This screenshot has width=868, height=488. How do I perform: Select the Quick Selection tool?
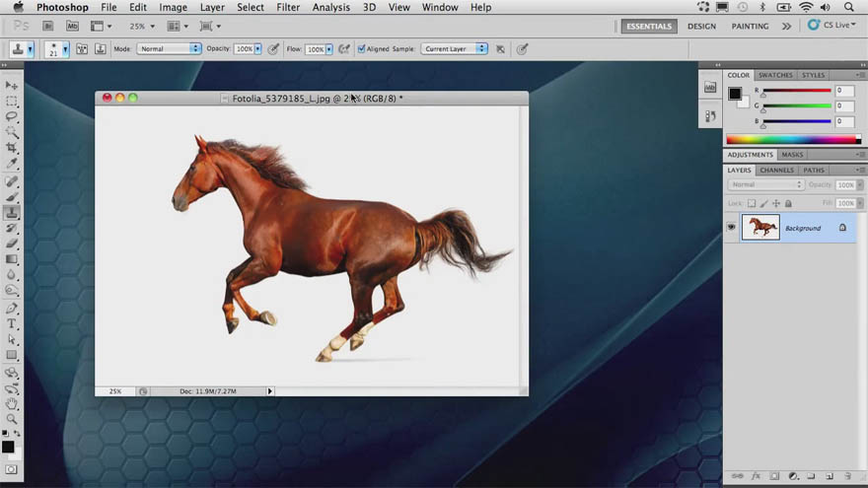click(12, 132)
